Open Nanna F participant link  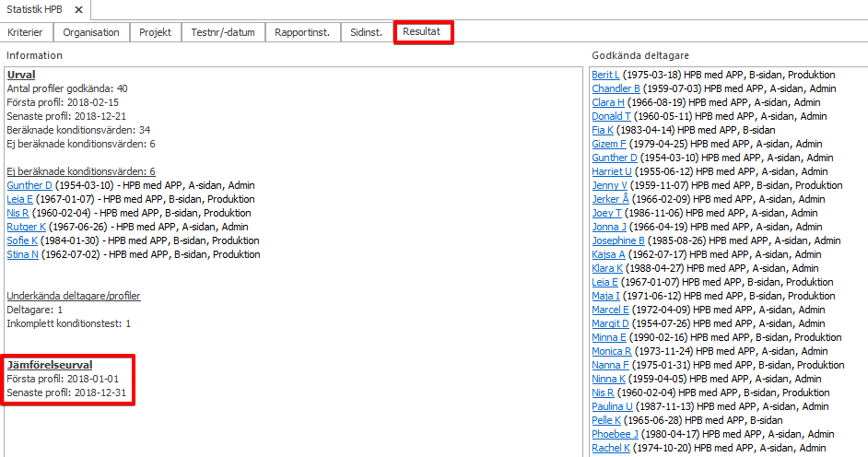[610, 365]
